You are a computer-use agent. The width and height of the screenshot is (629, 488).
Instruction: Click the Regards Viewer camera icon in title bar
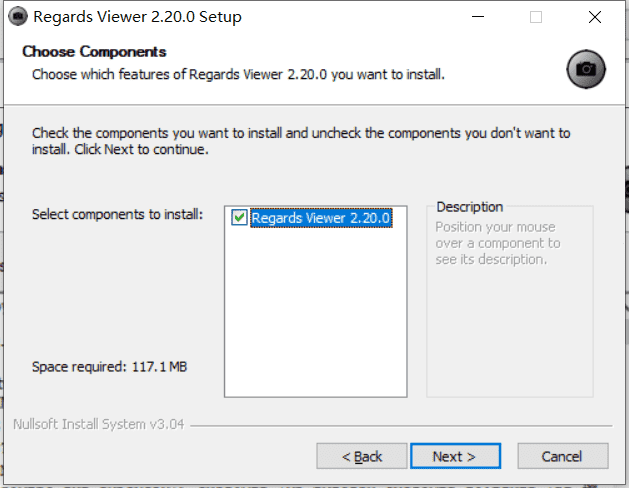click(x=18, y=17)
